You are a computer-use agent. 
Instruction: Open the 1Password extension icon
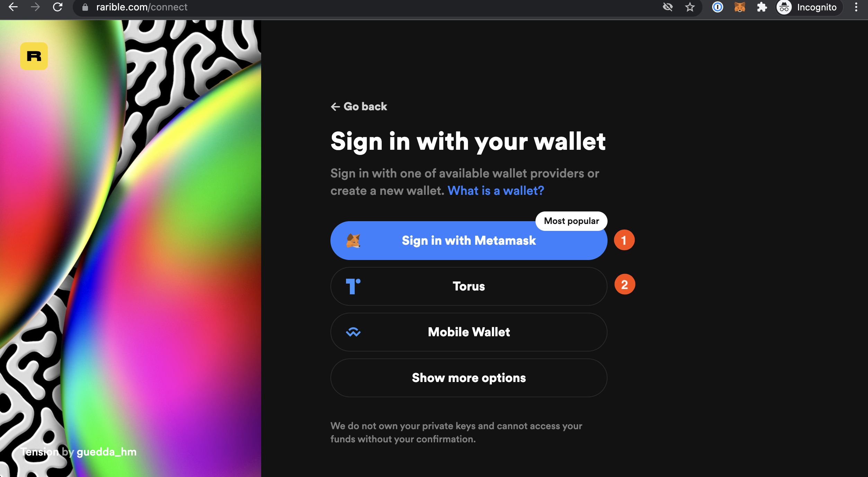(x=717, y=7)
